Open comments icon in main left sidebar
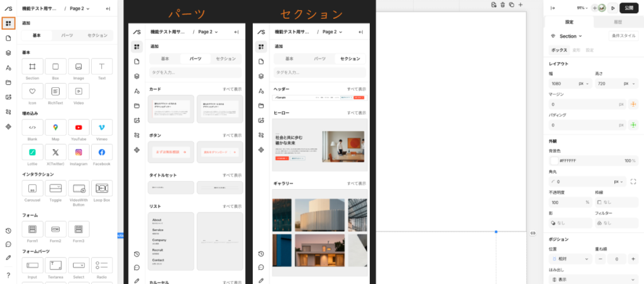The image size is (644, 284). point(8,244)
